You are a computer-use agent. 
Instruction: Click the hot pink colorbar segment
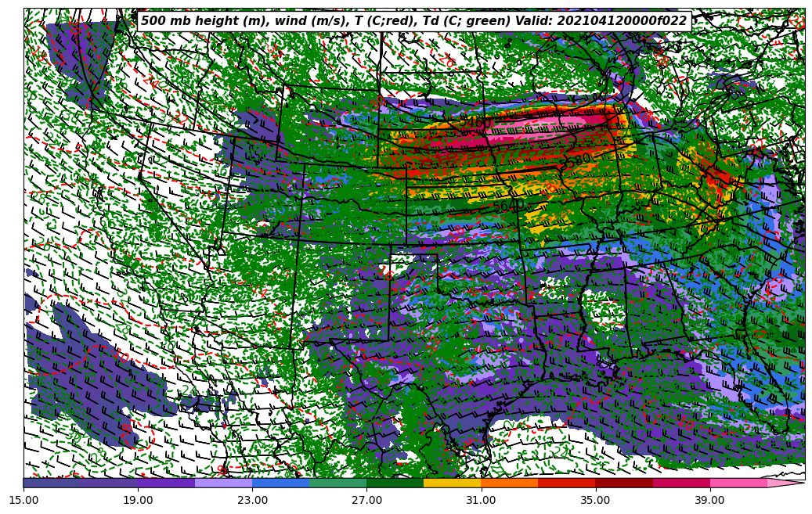point(738,483)
